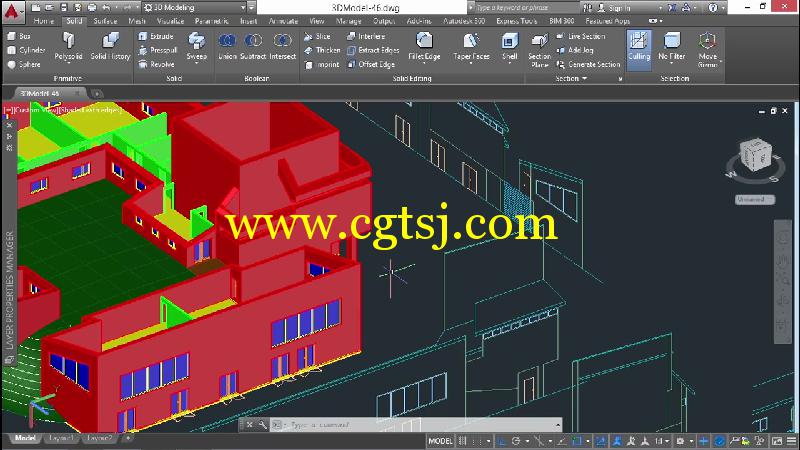Image resolution: width=800 pixels, height=450 pixels.
Task: Toggle polar tracking in the status bar
Action: (x=516, y=441)
